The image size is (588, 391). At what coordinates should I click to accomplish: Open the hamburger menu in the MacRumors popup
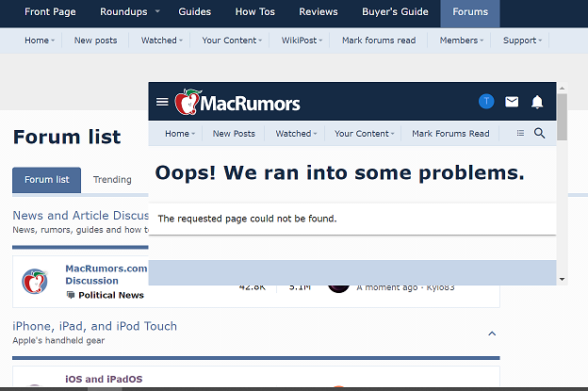162,102
